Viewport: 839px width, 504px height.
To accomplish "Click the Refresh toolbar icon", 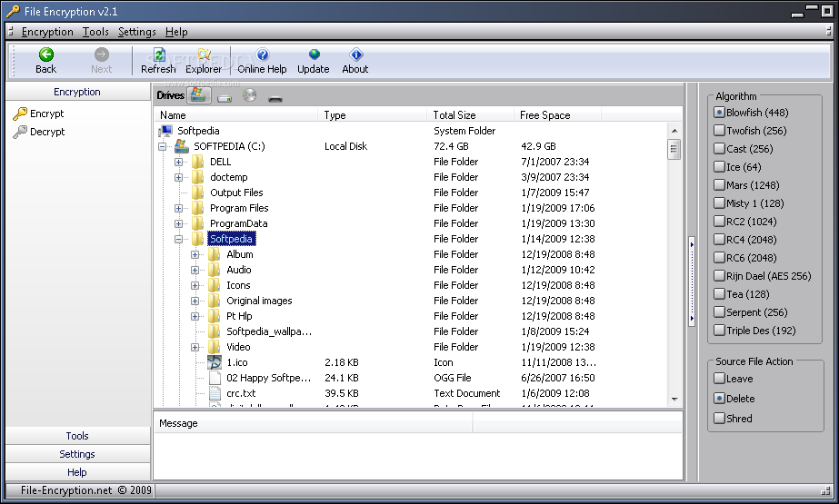I will point(158,54).
